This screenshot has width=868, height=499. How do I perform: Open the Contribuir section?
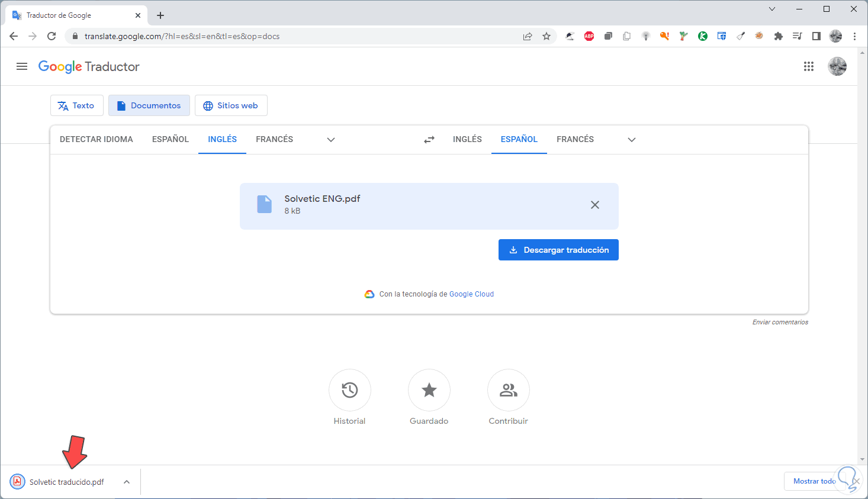point(509,390)
